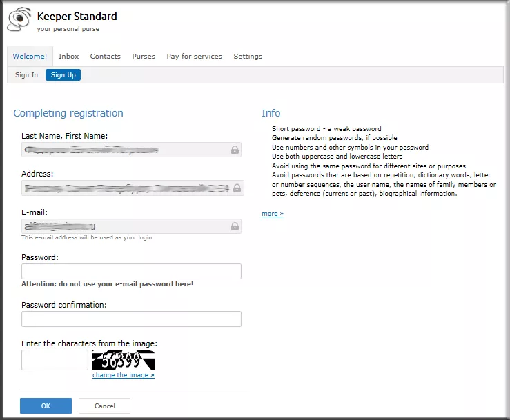Screen dimensions: 510x420
Task: Open the Settings tab
Action: 248,57
